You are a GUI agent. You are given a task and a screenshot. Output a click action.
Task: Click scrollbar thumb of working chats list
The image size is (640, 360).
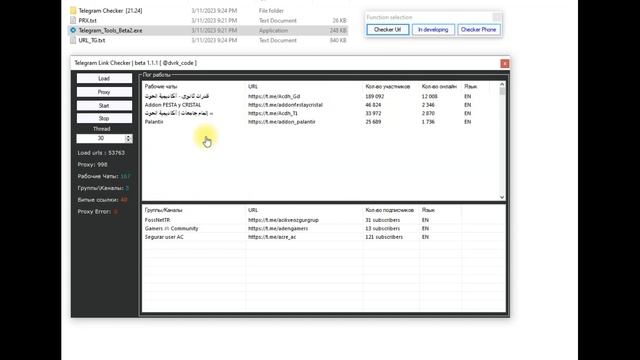[x=502, y=91]
